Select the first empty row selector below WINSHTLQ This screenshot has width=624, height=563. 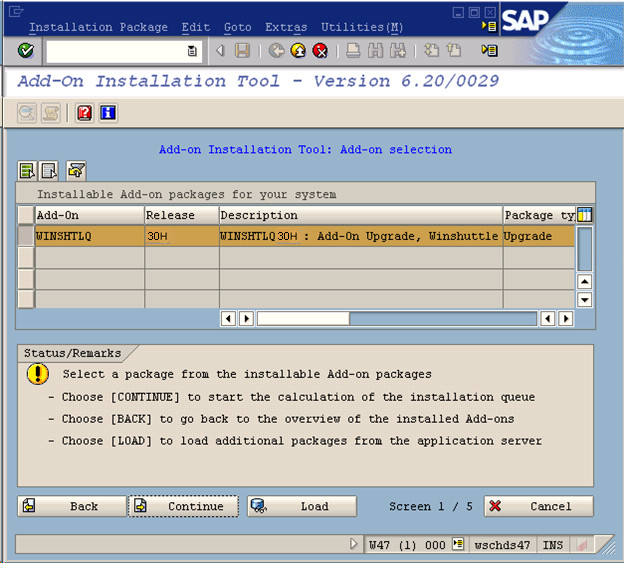[x=26, y=257]
